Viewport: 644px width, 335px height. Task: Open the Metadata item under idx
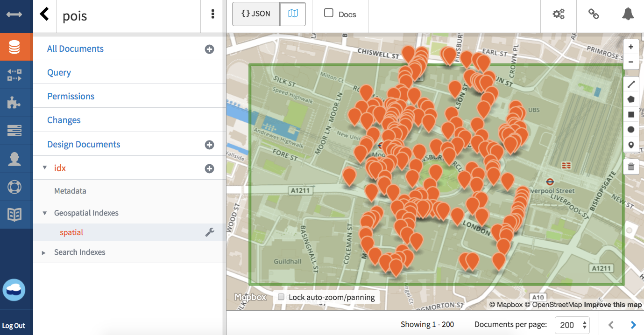click(70, 191)
